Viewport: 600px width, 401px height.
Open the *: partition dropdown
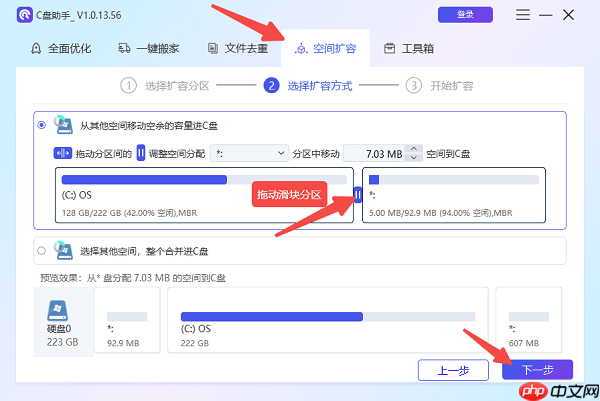coord(249,153)
